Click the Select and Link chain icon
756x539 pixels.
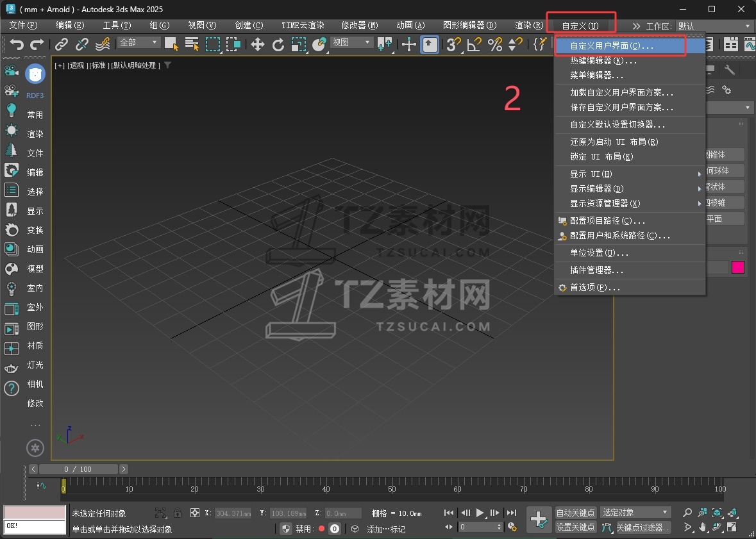(61, 44)
